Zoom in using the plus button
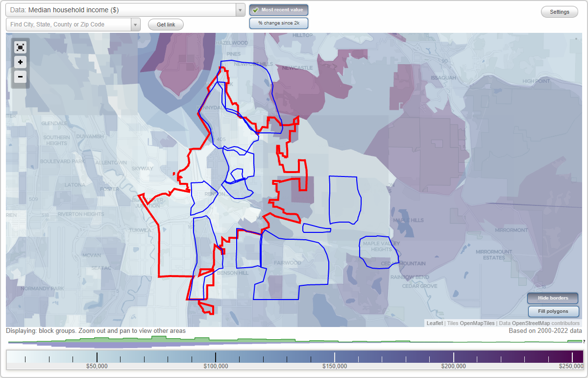The width and height of the screenshot is (588, 378). (x=20, y=62)
